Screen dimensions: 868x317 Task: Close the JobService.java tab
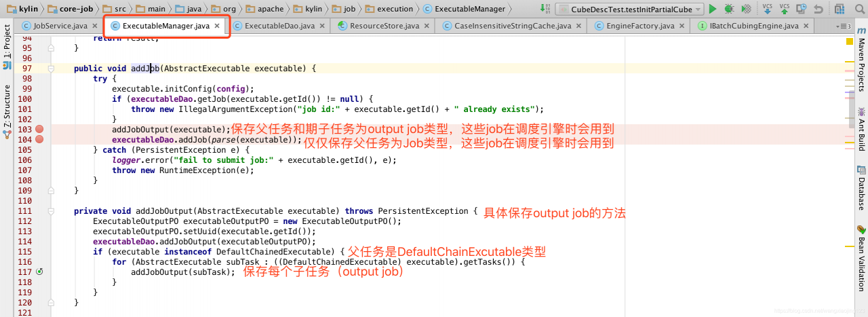click(94, 26)
